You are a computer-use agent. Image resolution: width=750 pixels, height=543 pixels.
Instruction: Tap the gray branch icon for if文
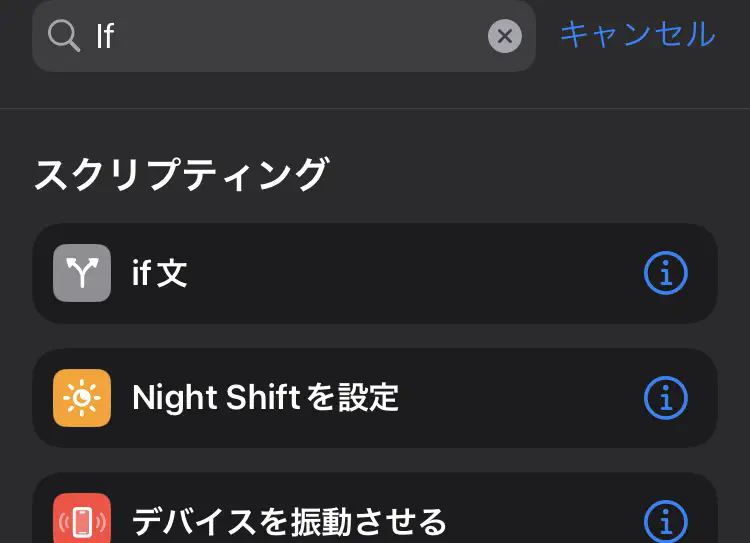pos(82,273)
